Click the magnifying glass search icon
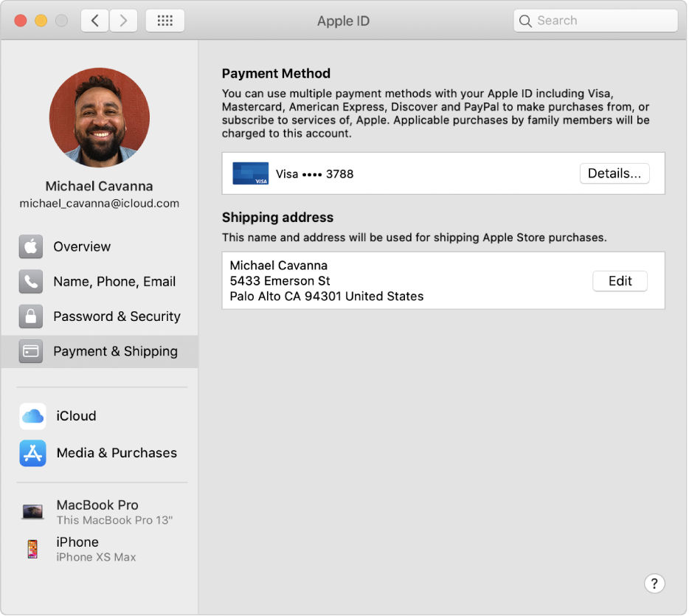Image resolution: width=689 pixels, height=616 pixels. click(x=525, y=21)
